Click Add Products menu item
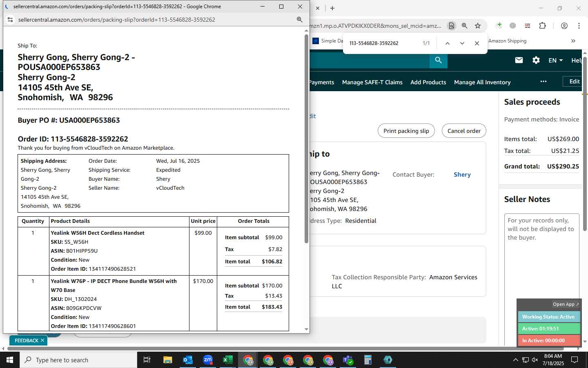Image resolution: width=588 pixels, height=368 pixels. (x=428, y=82)
